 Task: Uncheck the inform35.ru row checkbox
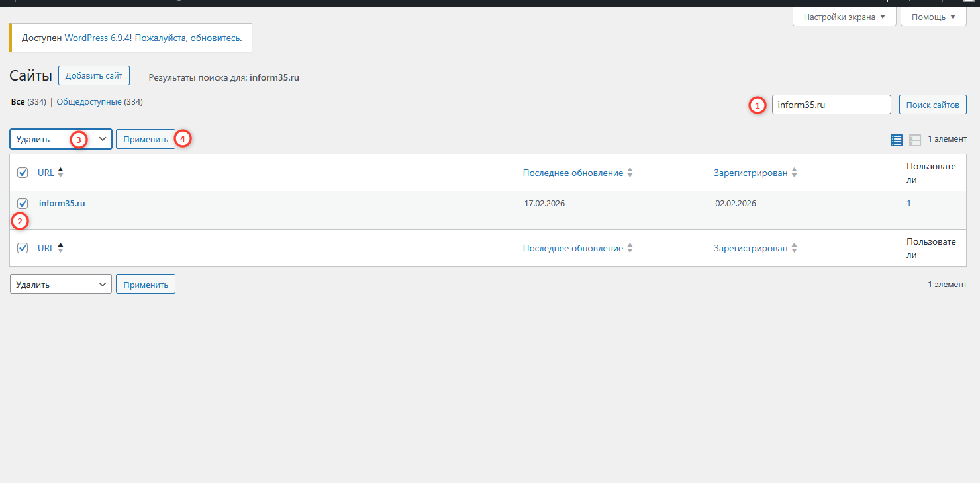(x=23, y=204)
